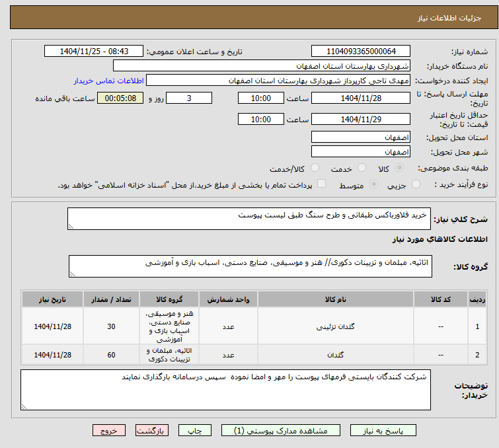Click the اثاثیه، مبلمان group cell in row 2
The image size is (499, 448).
169,355
